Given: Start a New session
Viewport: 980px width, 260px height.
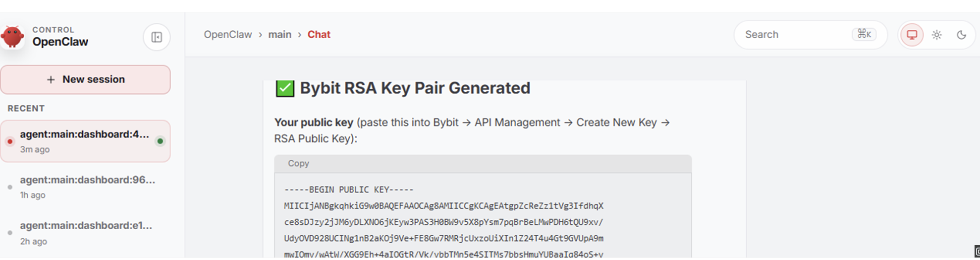Looking at the screenshot, I should click(x=85, y=79).
